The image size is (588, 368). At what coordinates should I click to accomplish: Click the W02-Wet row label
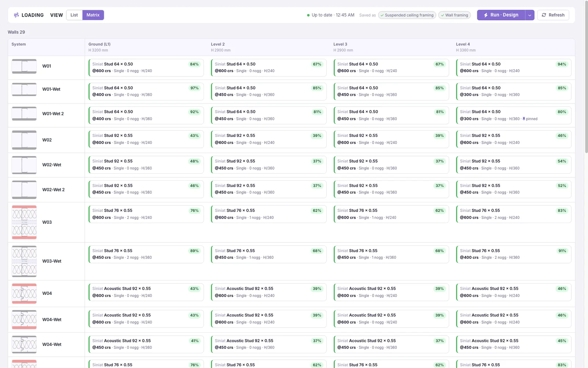pos(52,165)
